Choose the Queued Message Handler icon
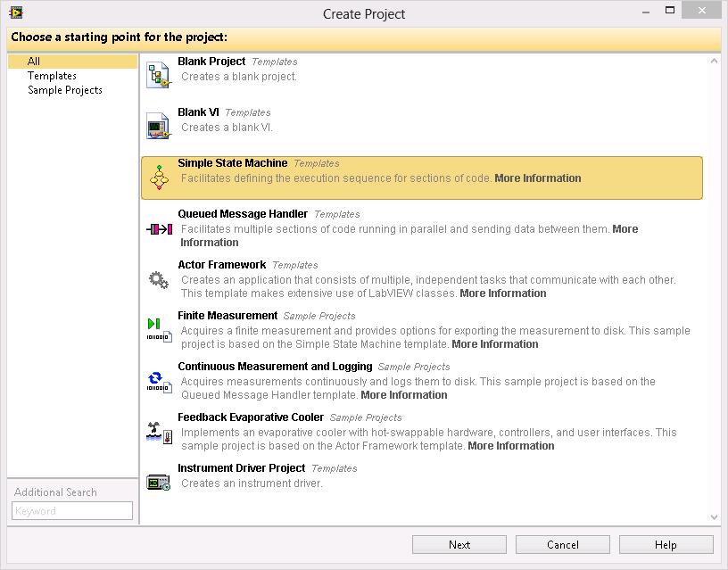This screenshot has width=728, height=570. click(159, 229)
